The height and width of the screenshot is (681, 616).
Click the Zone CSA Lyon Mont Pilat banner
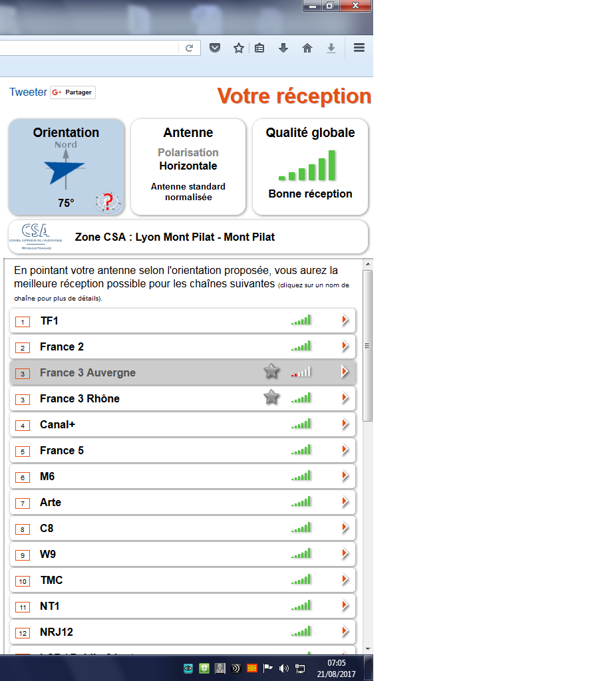[x=188, y=237]
